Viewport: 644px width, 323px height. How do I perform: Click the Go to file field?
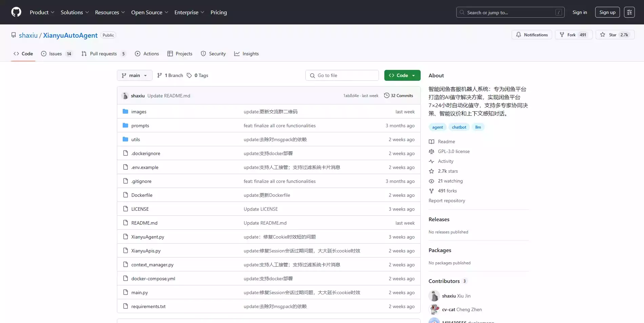pyautogui.click(x=342, y=75)
